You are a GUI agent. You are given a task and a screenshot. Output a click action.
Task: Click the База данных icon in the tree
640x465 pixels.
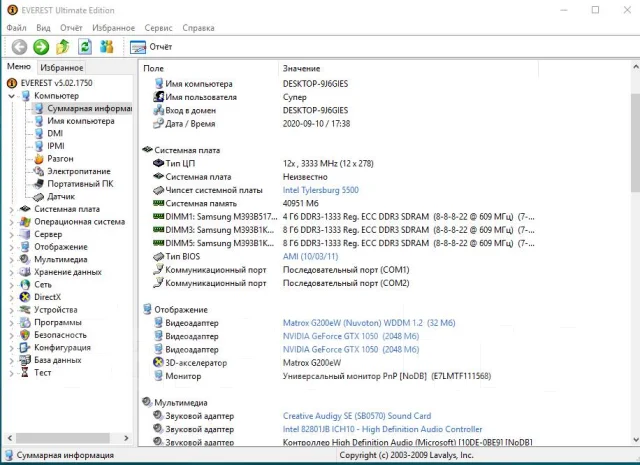[25, 360]
